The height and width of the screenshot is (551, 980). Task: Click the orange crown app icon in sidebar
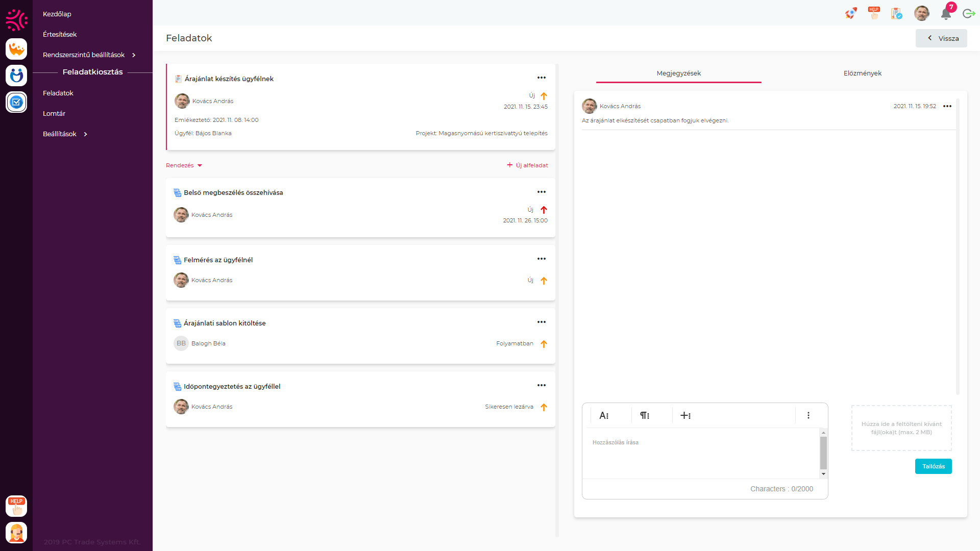tap(16, 49)
